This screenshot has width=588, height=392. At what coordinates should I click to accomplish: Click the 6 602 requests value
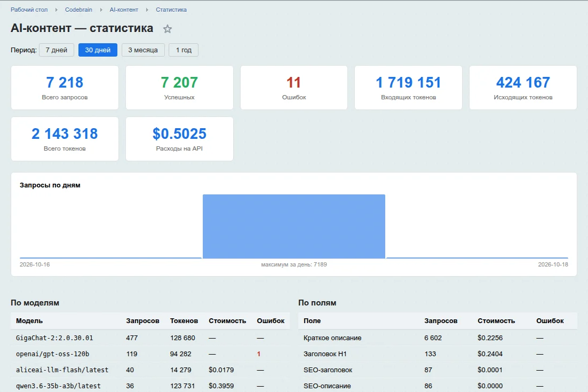tap(433, 338)
